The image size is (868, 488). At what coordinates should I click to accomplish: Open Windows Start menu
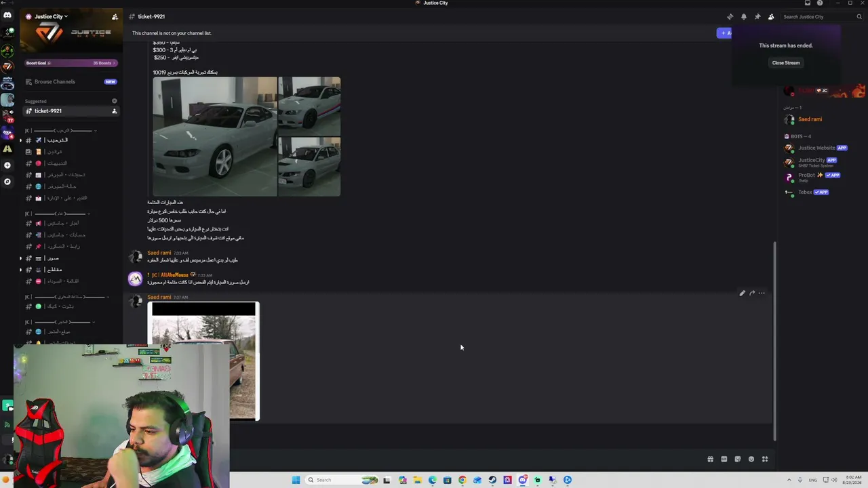(296, 480)
